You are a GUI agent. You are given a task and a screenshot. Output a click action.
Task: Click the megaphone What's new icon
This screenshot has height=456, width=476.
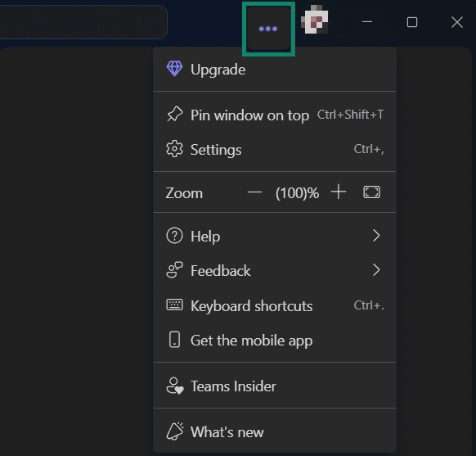(175, 431)
